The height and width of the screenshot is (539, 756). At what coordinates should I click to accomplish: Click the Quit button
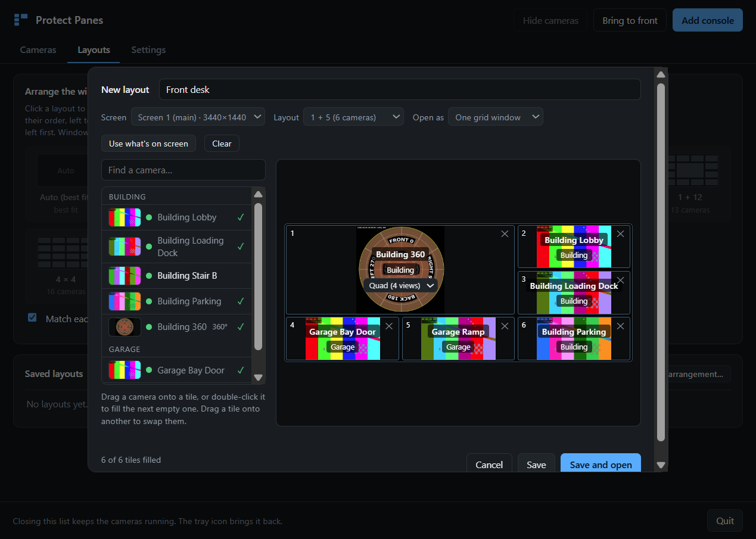click(725, 521)
